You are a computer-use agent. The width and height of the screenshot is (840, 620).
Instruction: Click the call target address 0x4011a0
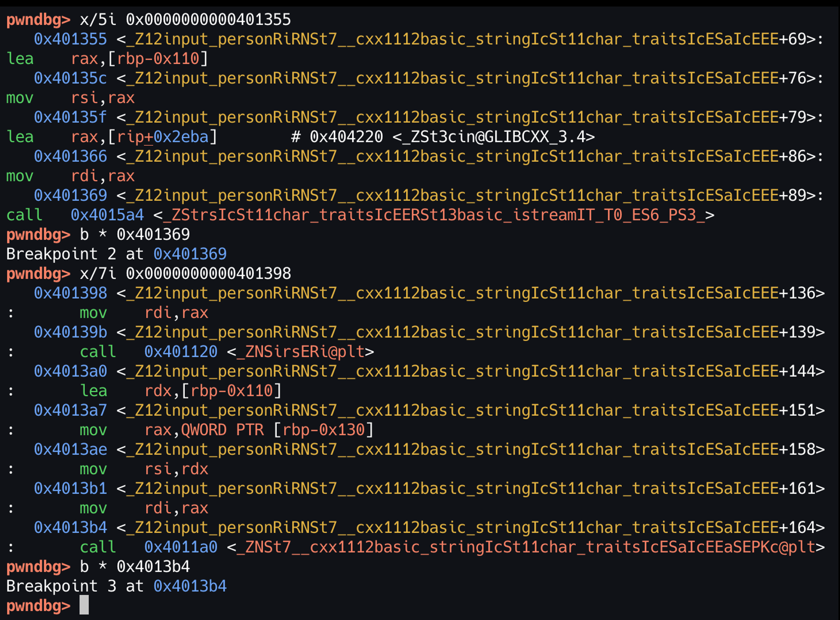(181, 547)
